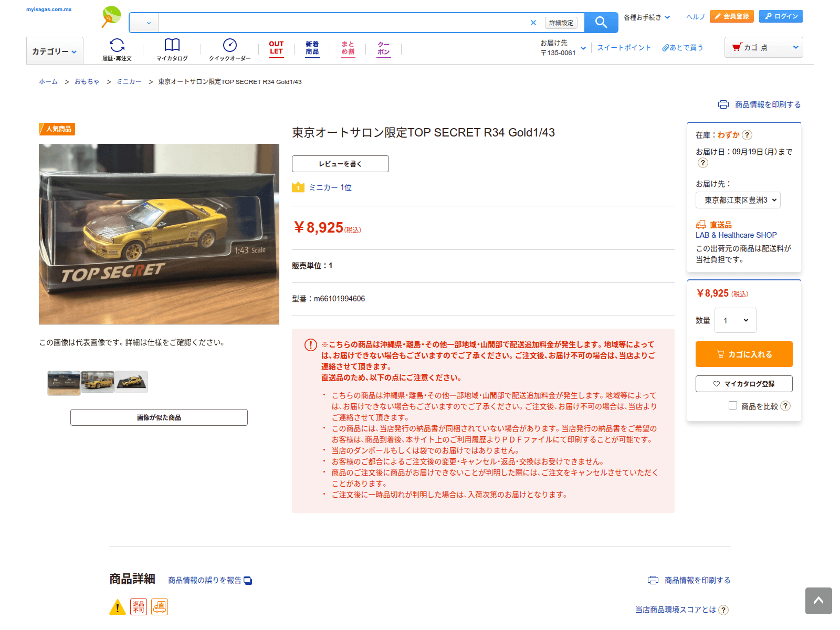The image size is (840, 630).
Task: Go to ホーム breadcrumb
Action: [48, 81]
